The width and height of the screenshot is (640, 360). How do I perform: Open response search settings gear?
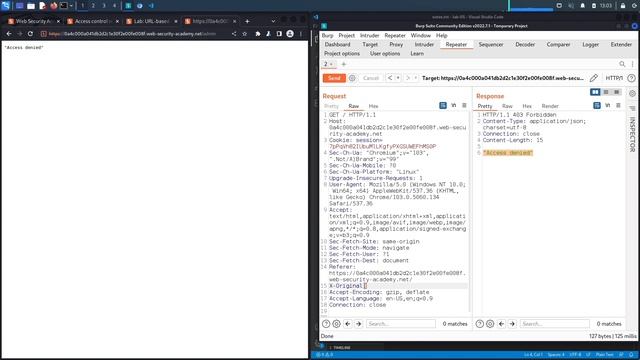click(490, 324)
